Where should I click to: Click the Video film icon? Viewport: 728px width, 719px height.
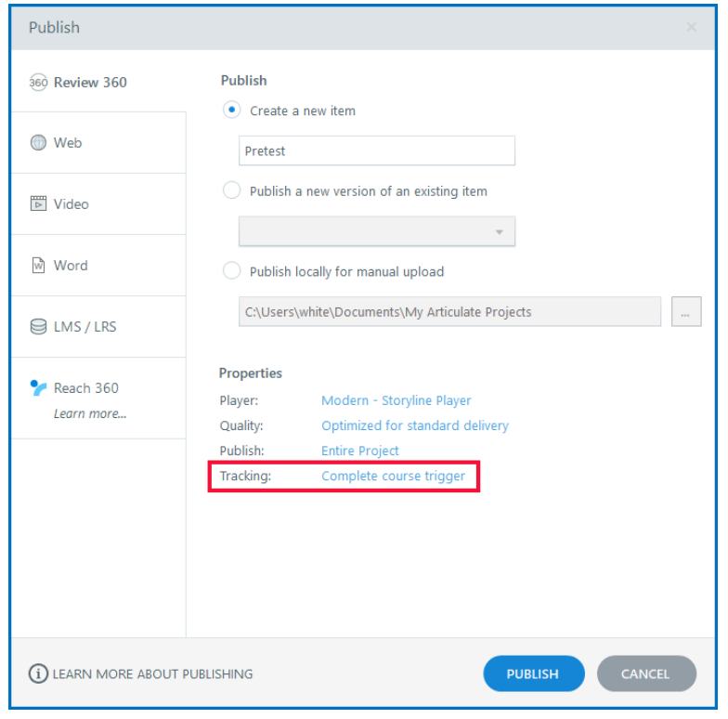pyautogui.click(x=38, y=204)
